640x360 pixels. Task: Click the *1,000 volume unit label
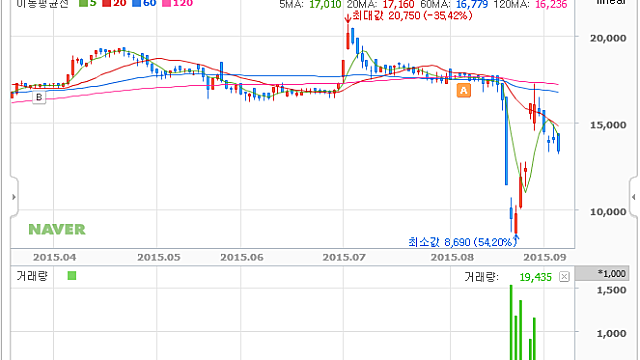pos(611,273)
